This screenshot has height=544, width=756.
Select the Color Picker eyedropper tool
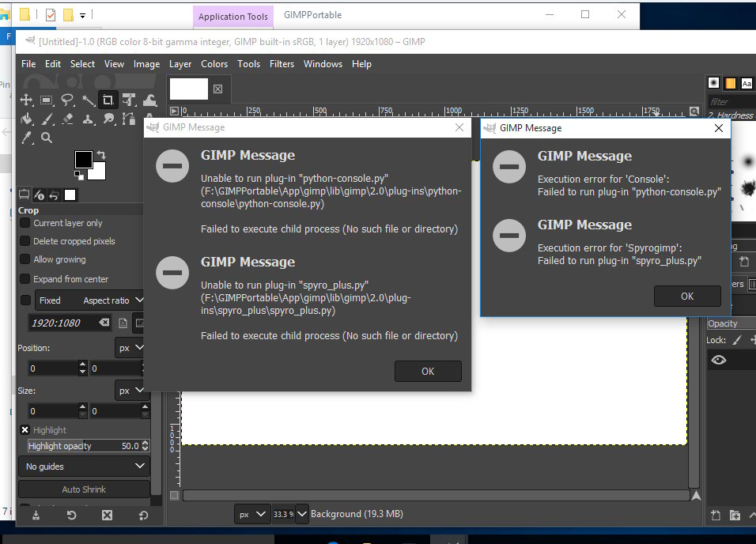click(27, 138)
